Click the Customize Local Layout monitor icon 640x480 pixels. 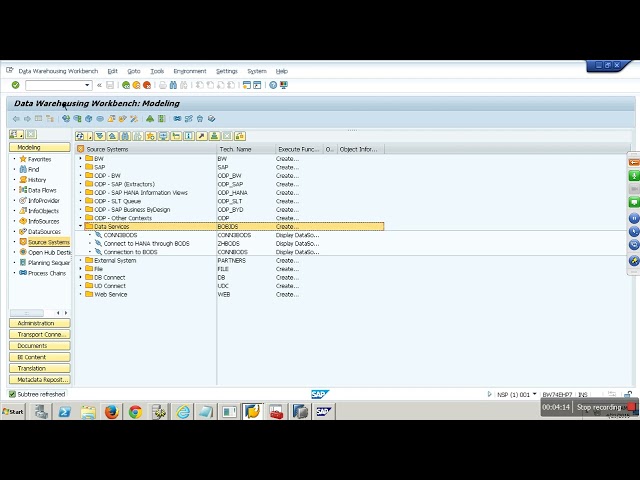coord(283,85)
